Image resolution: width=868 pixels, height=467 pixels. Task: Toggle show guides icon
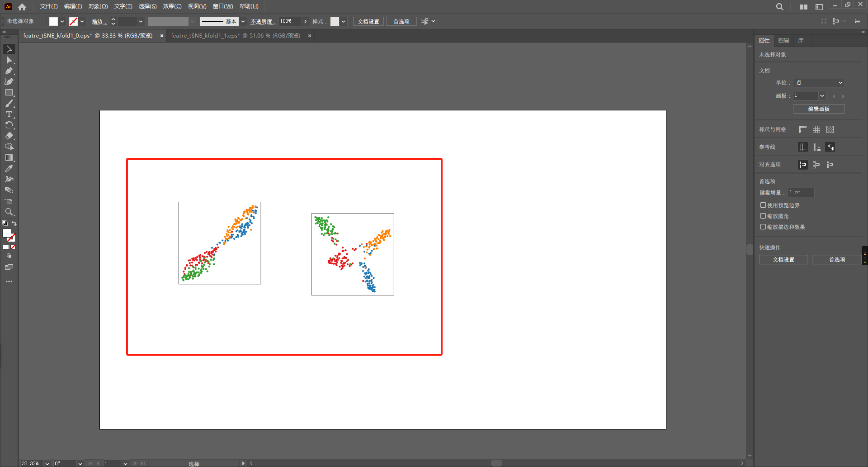[803, 147]
